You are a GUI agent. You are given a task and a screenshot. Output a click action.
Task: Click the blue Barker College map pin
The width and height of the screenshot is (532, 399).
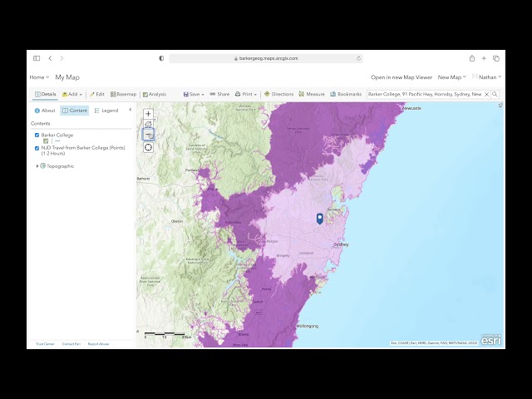click(x=319, y=219)
